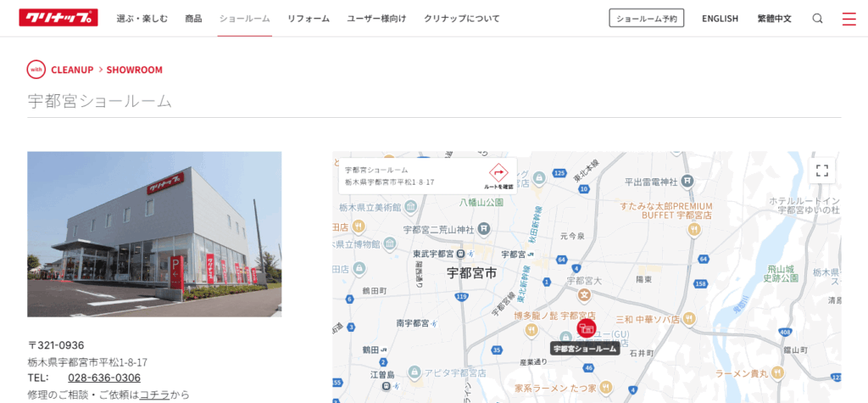868x403 pixels.
Task: Click the showroom building photo
Action: (x=154, y=234)
